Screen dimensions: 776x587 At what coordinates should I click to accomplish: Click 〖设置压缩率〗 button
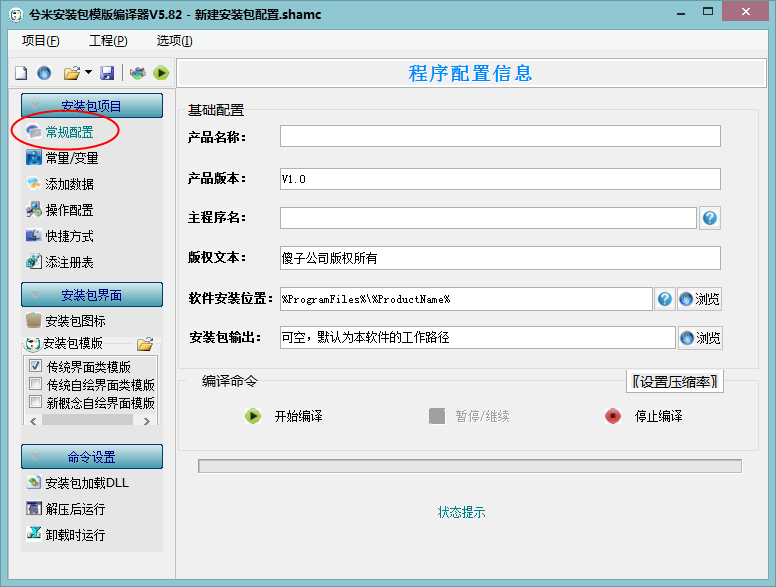pos(675,382)
